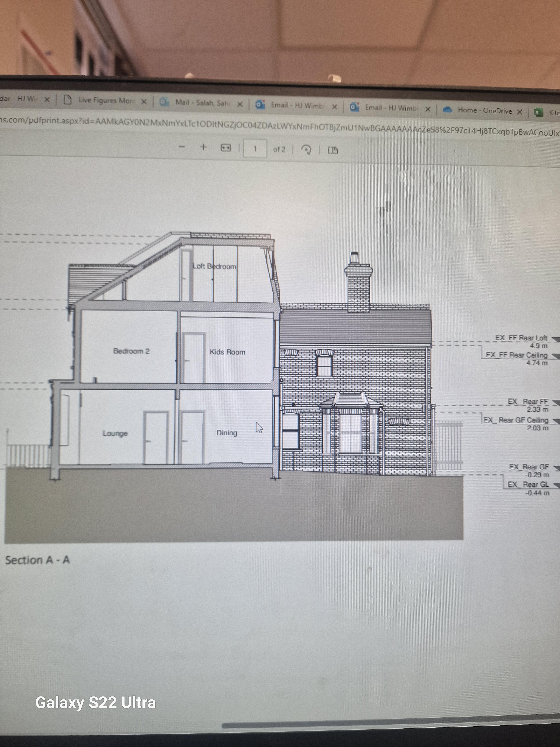Zoom in using the plus button

click(x=203, y=147)
